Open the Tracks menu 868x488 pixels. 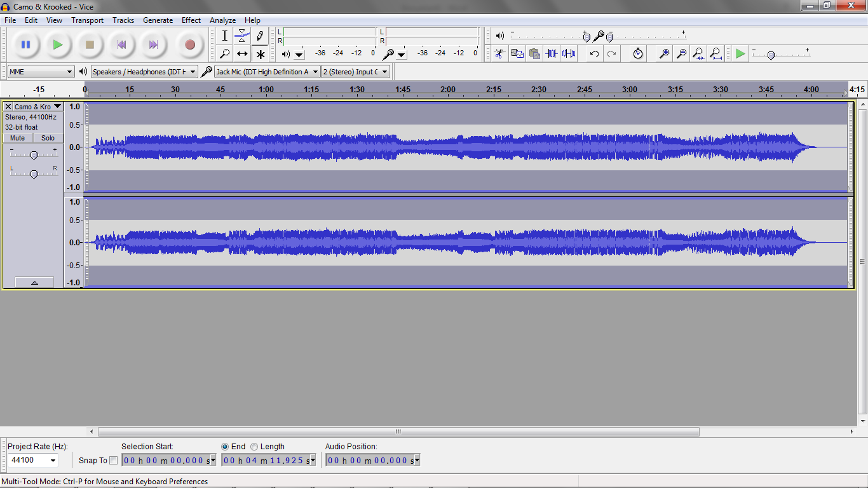[123, 20]
